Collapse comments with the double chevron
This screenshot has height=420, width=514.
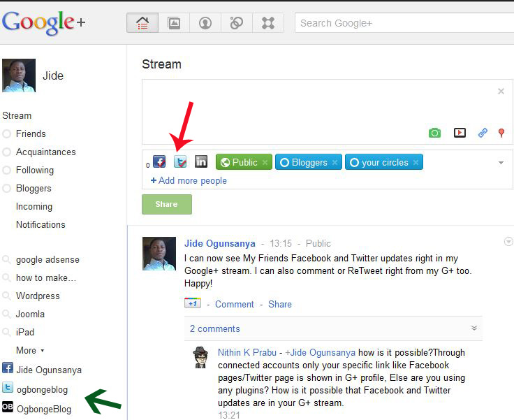pyautogui.click(x=474, y=328)
